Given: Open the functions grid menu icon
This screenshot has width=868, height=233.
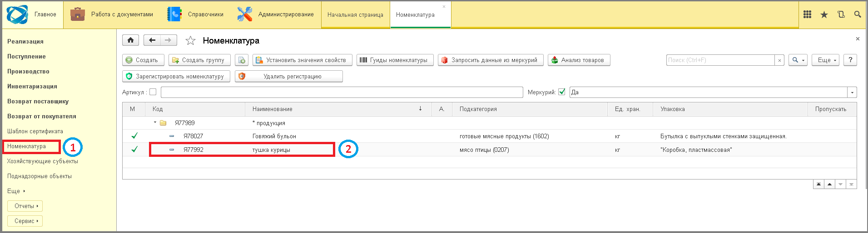Looking at the screenshot, I should [x=807, y=15].
